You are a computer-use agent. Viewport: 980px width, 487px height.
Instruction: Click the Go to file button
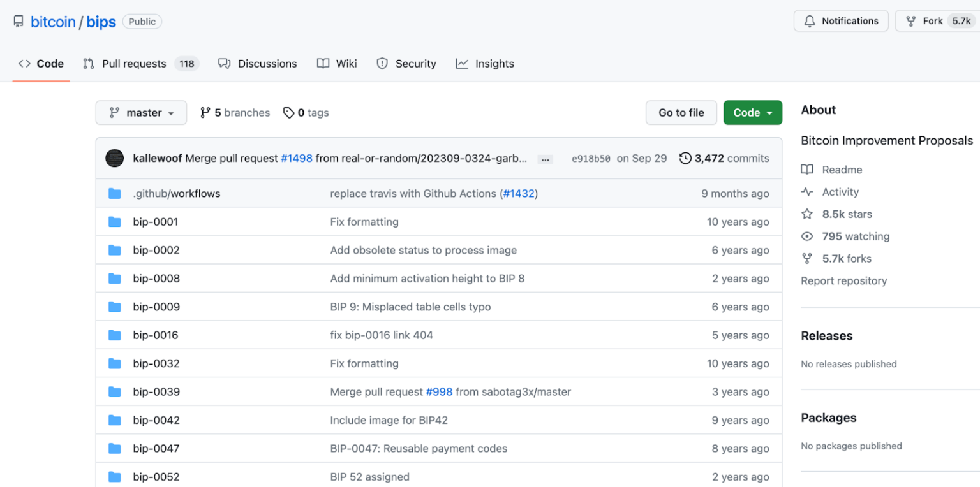[681, 112]
